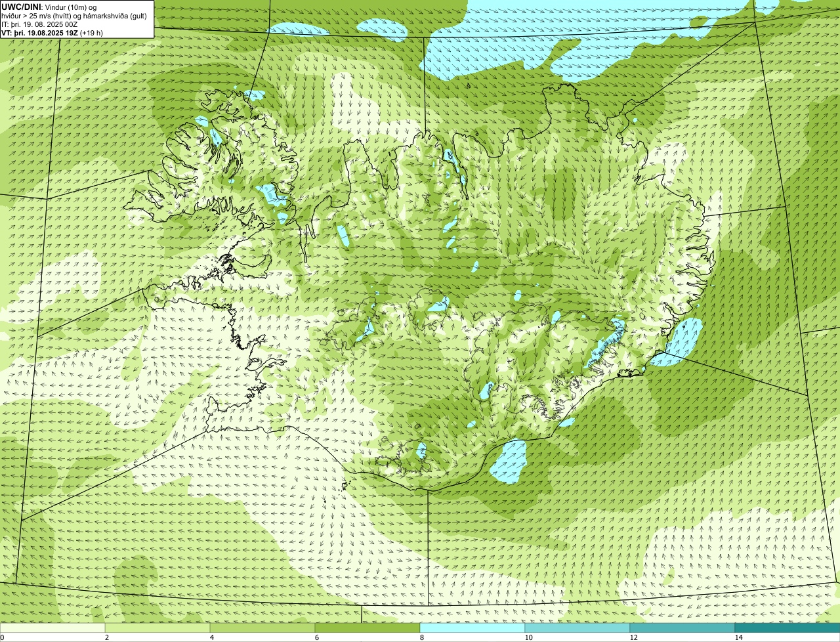Screen dimensions: 840x642
Task: Click the 'IT: þri. 19. 08. 2025 00Z' line
Action: tap(40, 24)
